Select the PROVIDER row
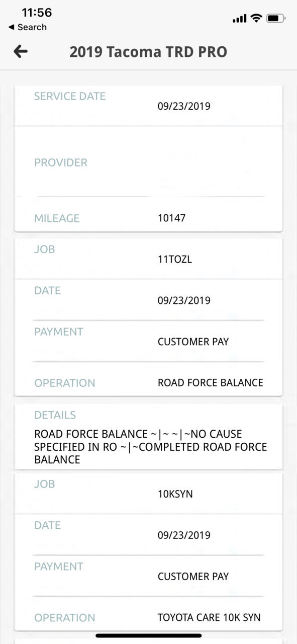The width and height of the screenshot is (297, 644). (148, 162)
